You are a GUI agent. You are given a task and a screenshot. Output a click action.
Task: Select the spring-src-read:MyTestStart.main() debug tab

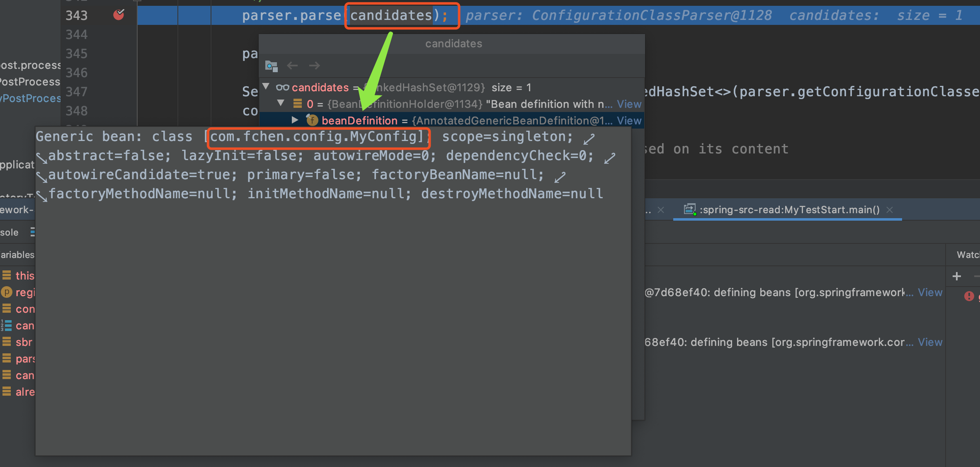[x=789, y=210]
